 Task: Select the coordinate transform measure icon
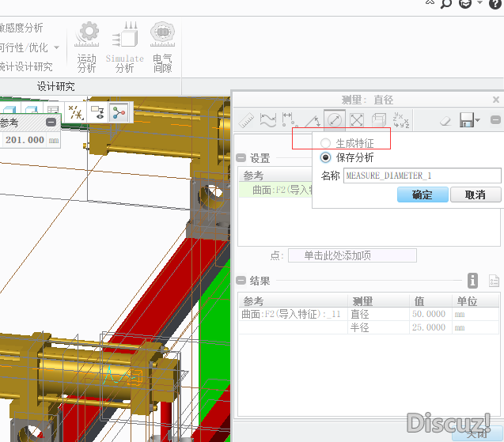coord(401,120)
